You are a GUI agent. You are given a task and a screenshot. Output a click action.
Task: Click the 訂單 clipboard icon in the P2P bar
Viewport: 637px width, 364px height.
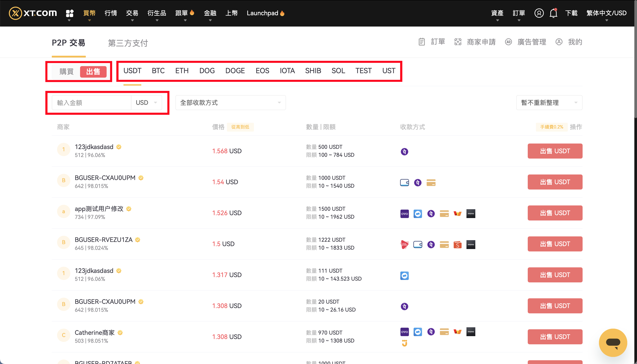(422, 42)
